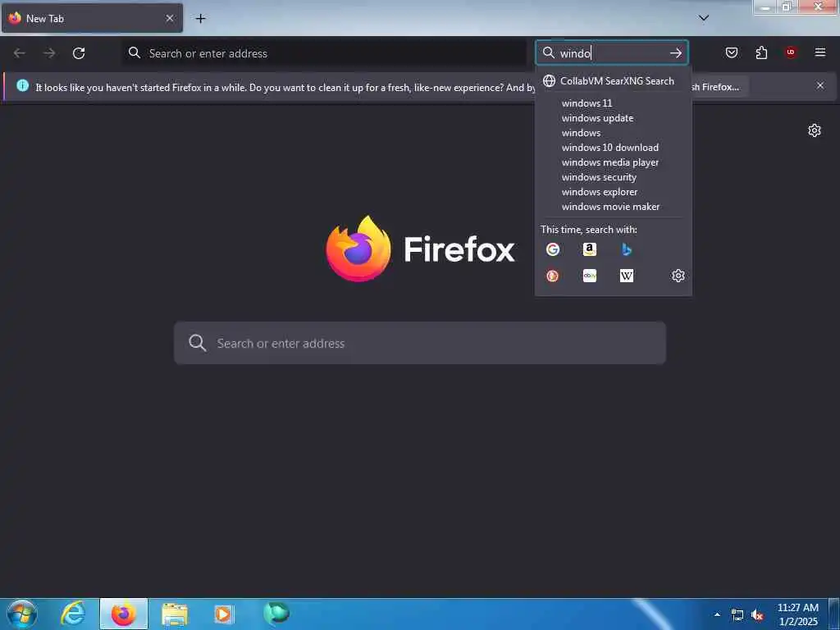Close the New Tab tab
Viewport: 840px width, 630px height.
point(169,18)
